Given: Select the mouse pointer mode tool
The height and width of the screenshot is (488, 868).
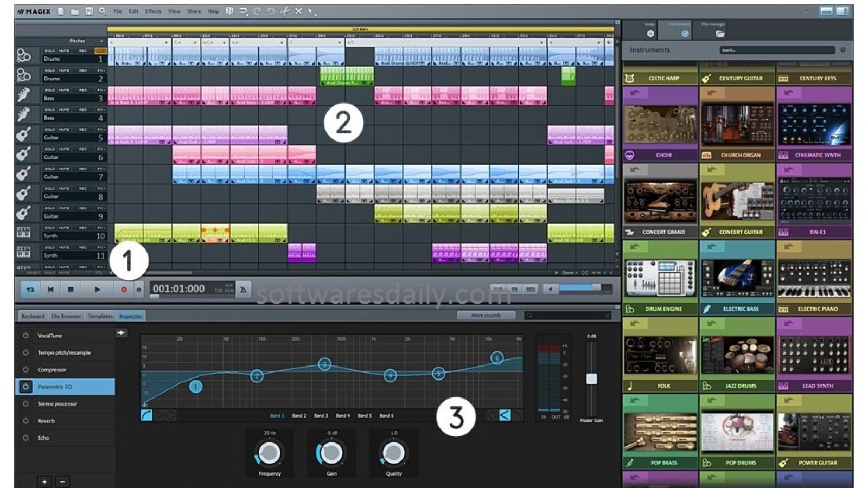Looking at the screenshot, I should click(311, 11).
